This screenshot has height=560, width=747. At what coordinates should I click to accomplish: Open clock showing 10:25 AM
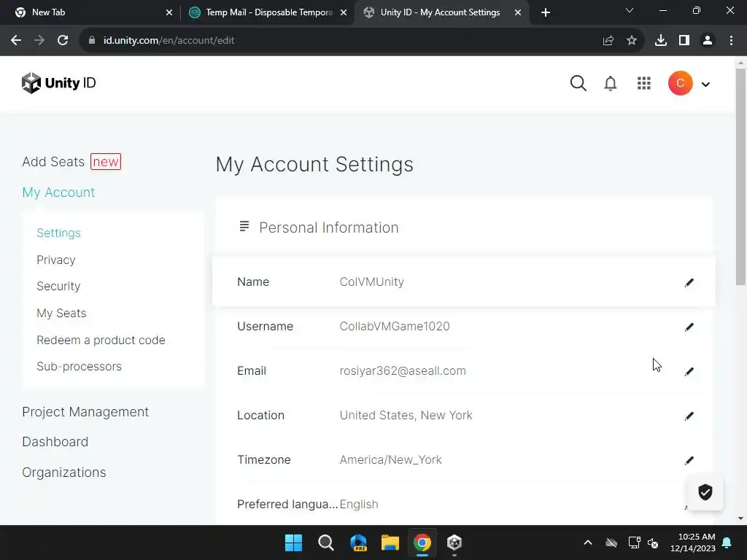coord(693,542)
